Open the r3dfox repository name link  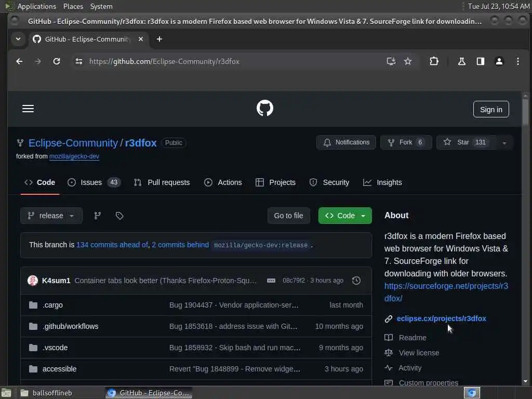(x=141, y=143)
